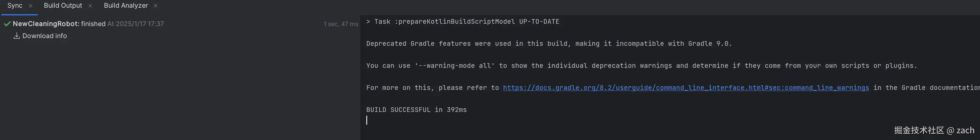Click the Deprecated Gradle features message
The height and width of the screenshot is (140, 980).
[x=549, y=44]
